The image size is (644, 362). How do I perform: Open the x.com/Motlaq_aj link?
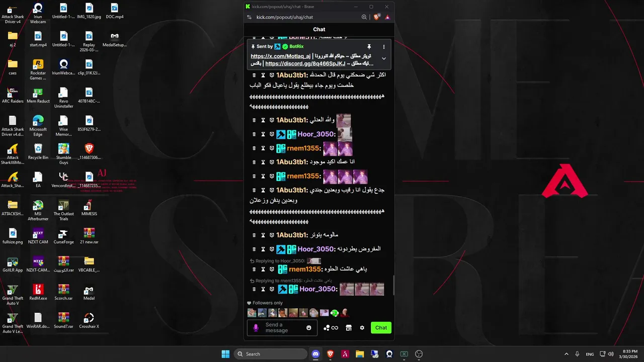click(x=280, y=56)
